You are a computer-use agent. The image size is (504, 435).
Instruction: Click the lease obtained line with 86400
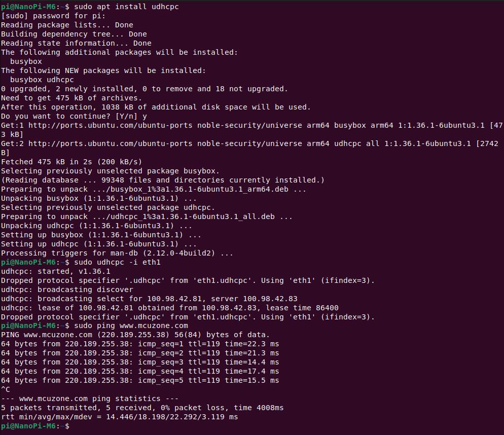coord(170,308)
